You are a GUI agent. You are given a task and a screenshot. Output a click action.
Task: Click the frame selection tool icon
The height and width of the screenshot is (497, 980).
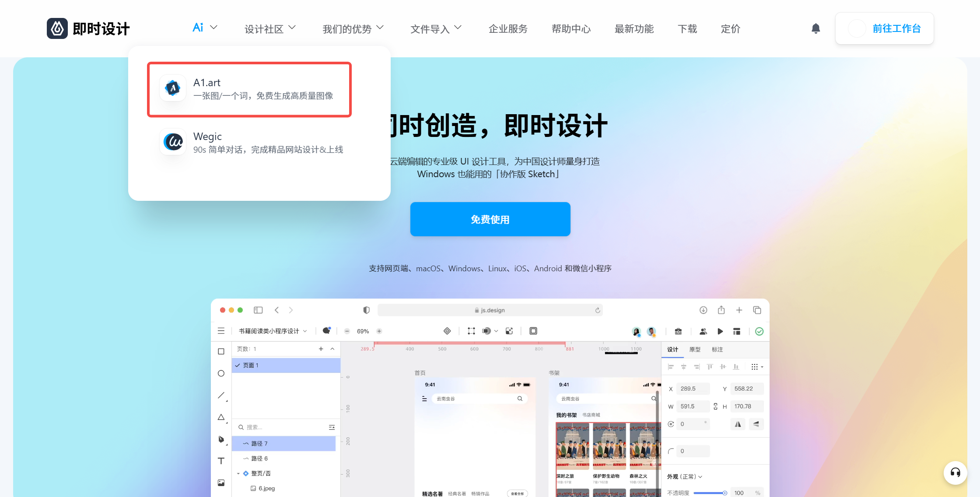point(471,331)
